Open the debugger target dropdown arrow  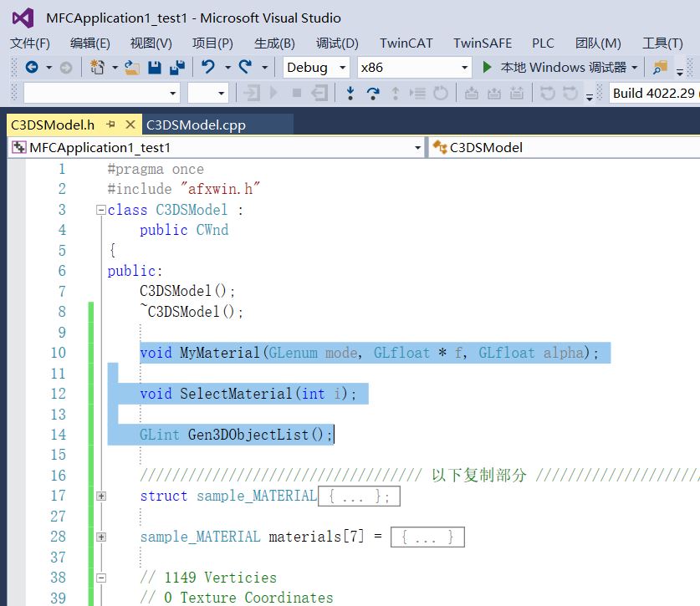(x=635, y=68)
